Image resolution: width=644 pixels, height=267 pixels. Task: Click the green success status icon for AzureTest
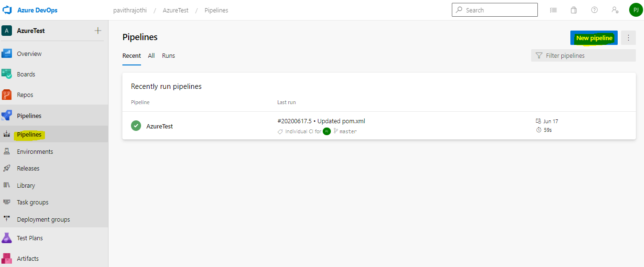(x=136, y=126)
